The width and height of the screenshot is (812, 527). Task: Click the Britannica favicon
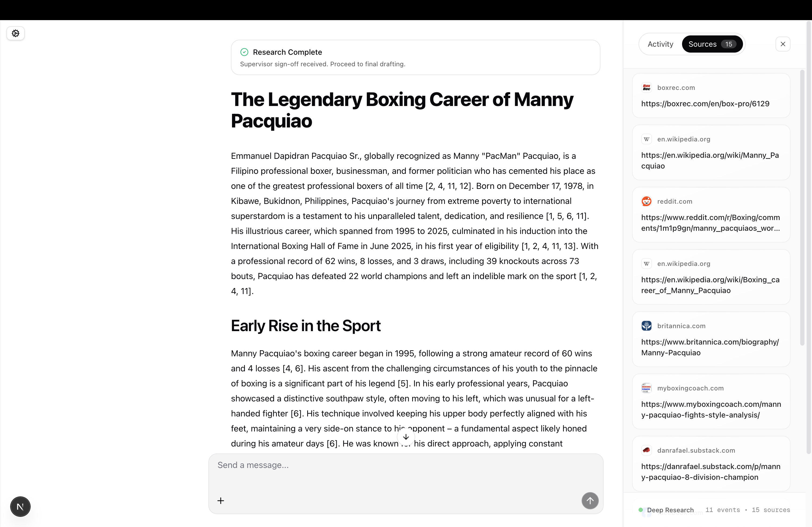[646, 325]
